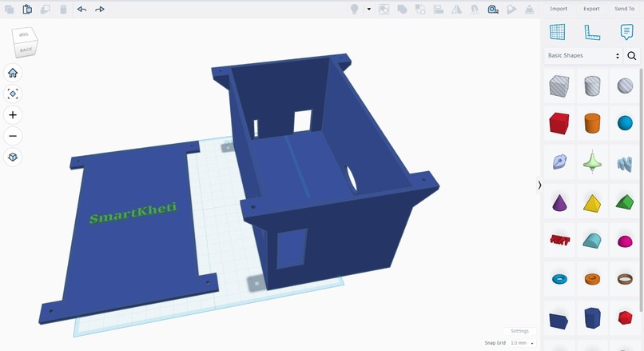Viewport: 644px width, 351px height.
Task: Choose the orange Tube shape
Action: [592, 279]
